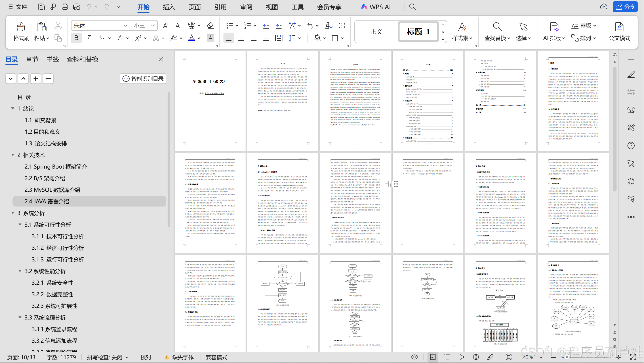Click the increase font size icon
Image resolution: width=644 pixels, height=363 pixels.
[x=166, y=25]
